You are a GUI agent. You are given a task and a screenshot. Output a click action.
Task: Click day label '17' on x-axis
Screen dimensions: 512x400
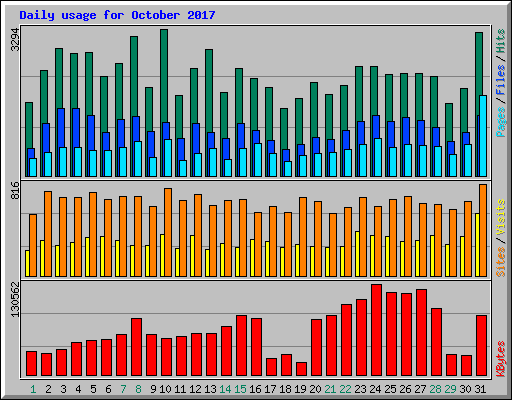coord(270,389)
